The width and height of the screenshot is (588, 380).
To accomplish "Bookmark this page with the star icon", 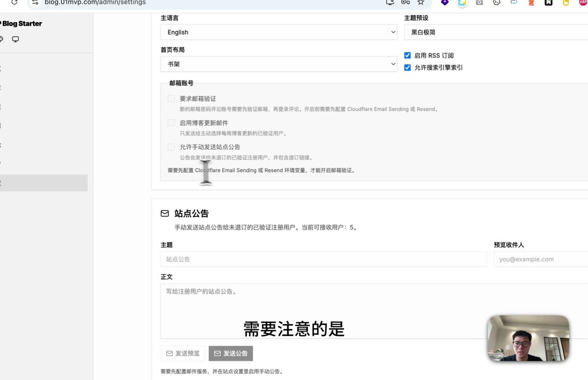I will (420, 2).
